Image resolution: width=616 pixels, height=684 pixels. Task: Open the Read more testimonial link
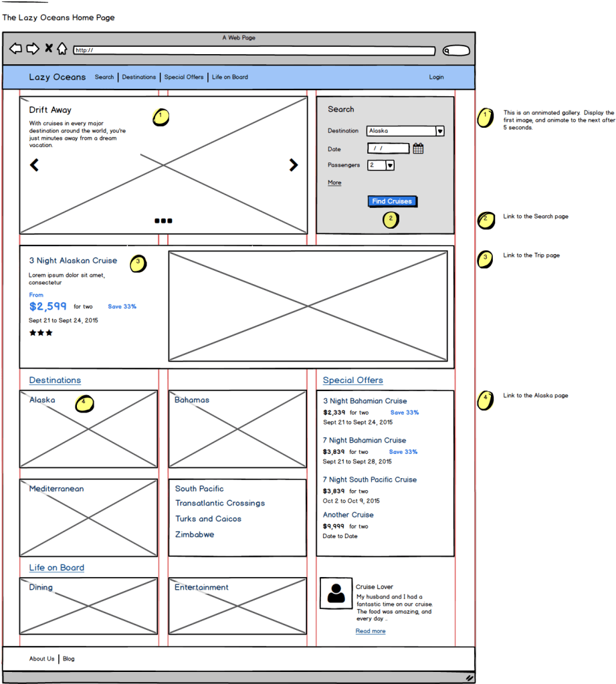(370, 631)
